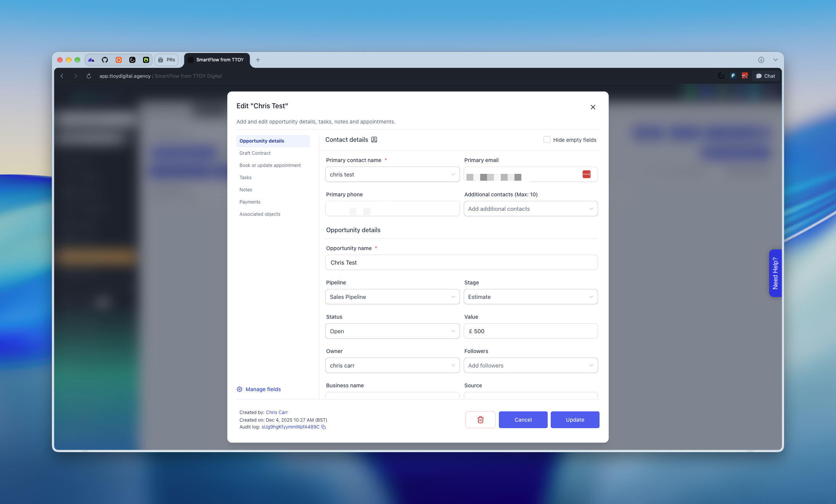Image resolution: width=836 pixels, height=504 pixels.
Task: Copy the audit log ID icon
Action: pyautogui.click(x=323, y=427)
